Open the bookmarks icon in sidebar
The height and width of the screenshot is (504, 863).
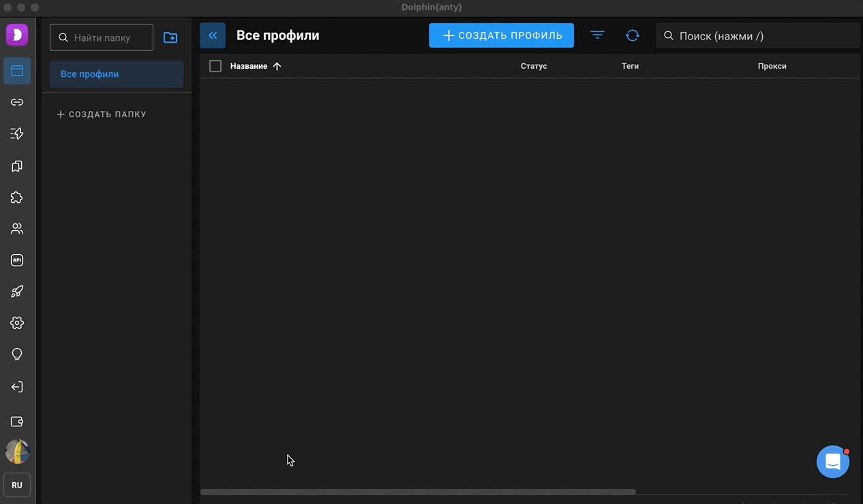[x=17, y=166]
